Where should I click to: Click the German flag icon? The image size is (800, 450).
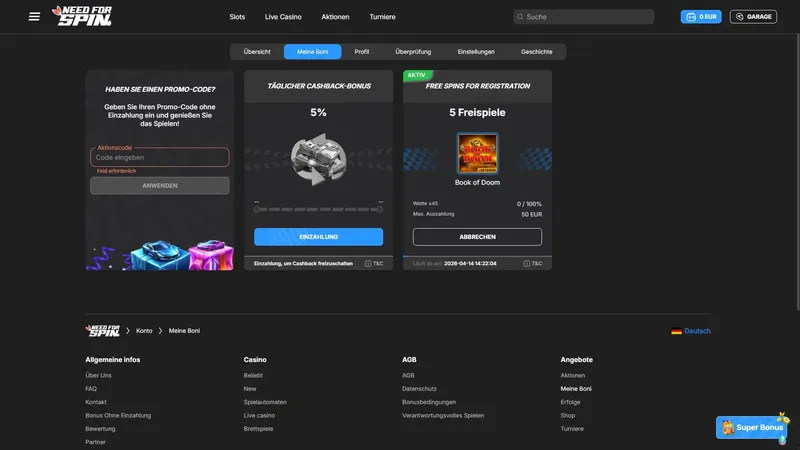[676, 331]
